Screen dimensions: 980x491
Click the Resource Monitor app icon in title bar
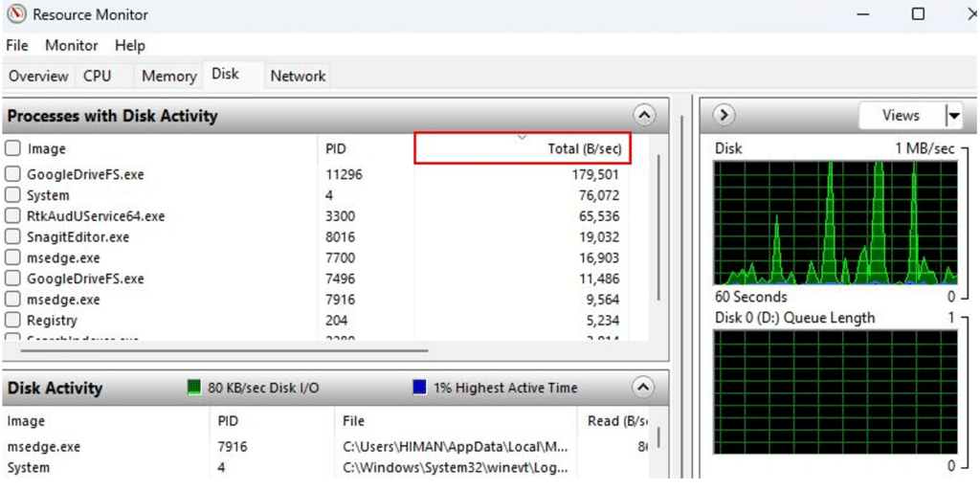point(16,14)
